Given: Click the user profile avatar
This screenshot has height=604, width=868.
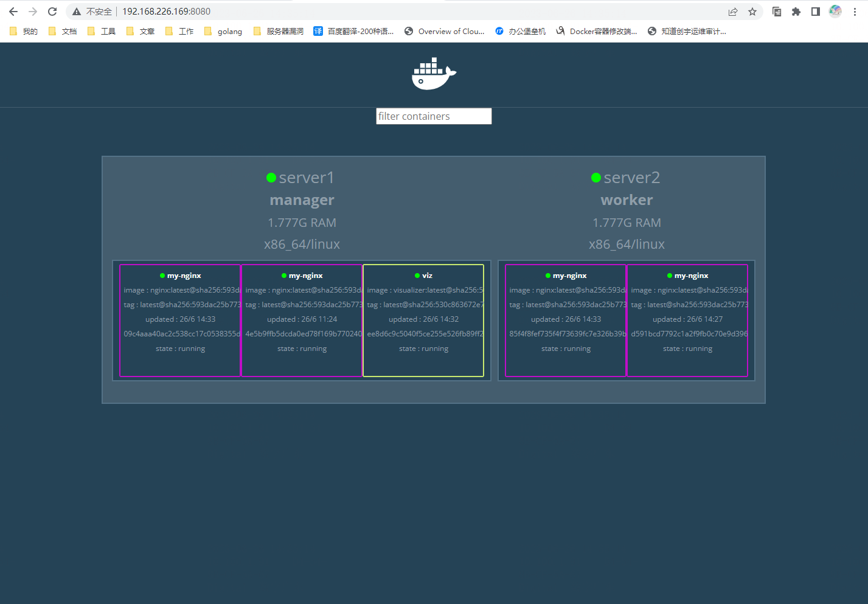Looking at the screenshot, I should (835, 12).
